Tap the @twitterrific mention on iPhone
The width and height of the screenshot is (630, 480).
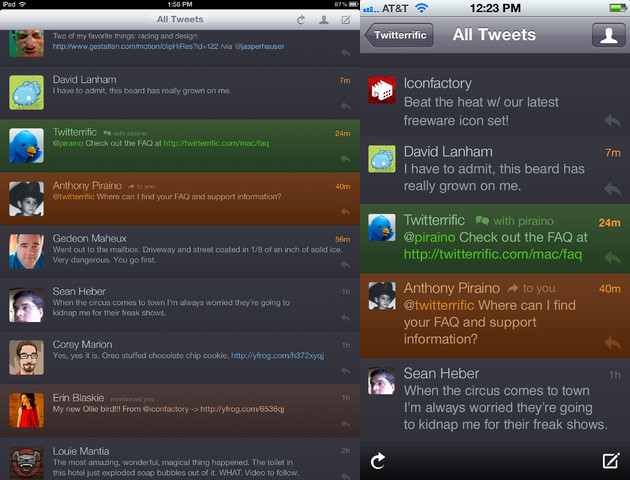pos(439,305)
